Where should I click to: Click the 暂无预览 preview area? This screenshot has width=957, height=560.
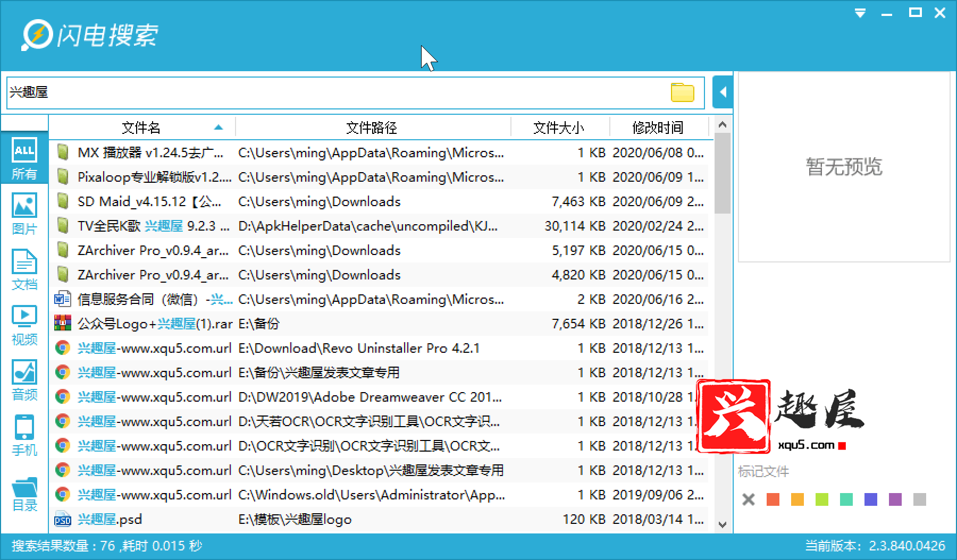(x=844, y=167)
